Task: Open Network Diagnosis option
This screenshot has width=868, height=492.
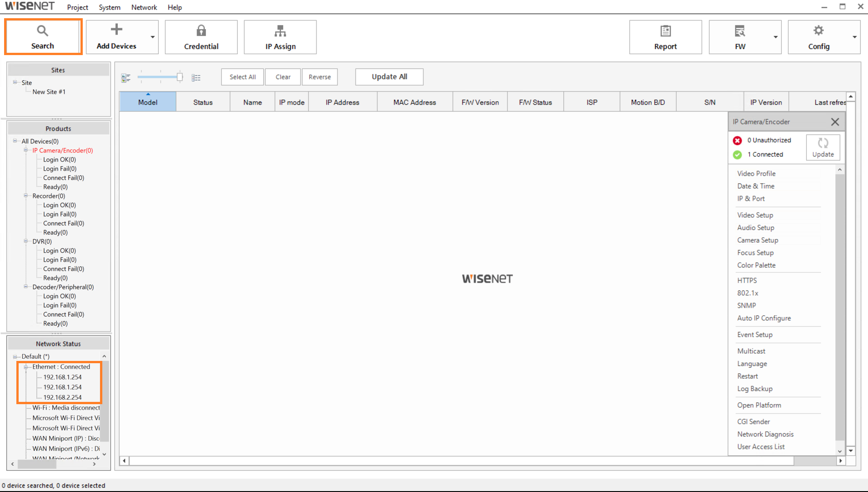Action: click(x=765, y=434)
